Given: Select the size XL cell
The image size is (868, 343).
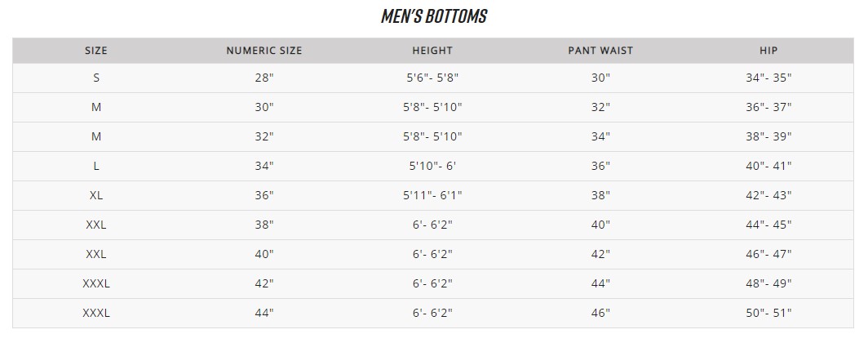Looking at the screenshot, I should (x=96, y=196).
